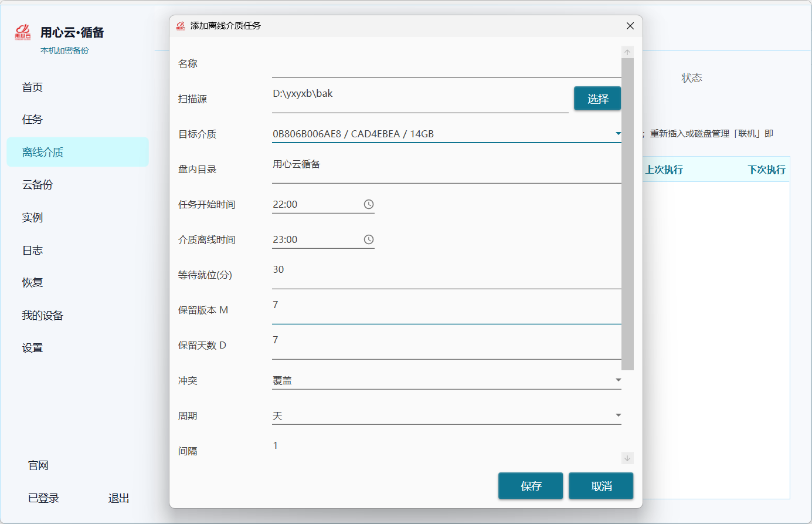Click the 上次执行 column header
This screenshot has width=812, height=524.
[x=664, y=170]
